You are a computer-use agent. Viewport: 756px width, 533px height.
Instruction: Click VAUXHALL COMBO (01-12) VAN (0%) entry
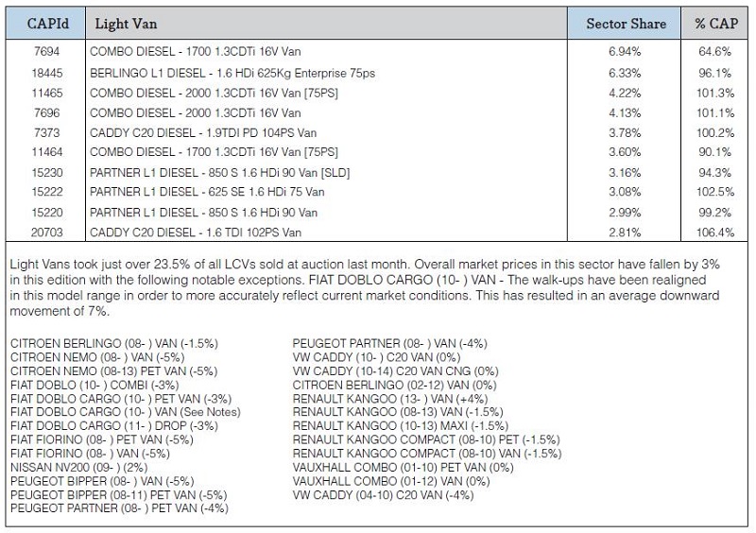coord(391,481)
